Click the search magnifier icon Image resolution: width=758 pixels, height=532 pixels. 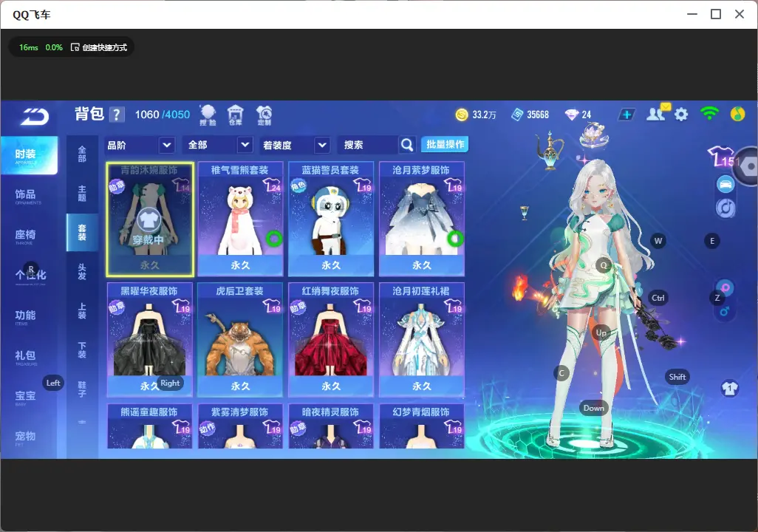coord(407,145)
